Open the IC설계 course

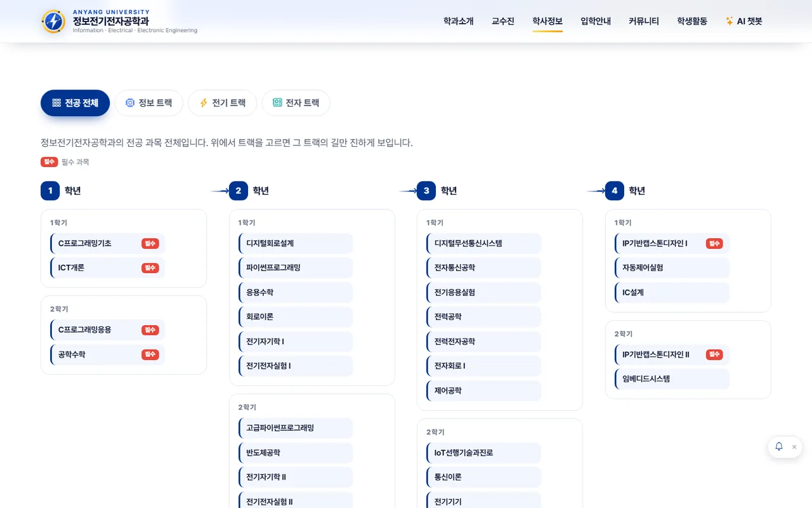(672, 292)
